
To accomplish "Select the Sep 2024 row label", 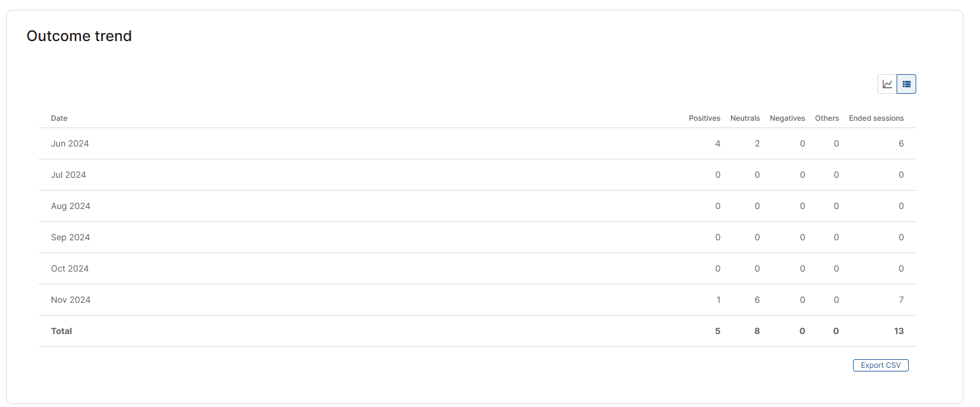I will (x=71, y=237).
